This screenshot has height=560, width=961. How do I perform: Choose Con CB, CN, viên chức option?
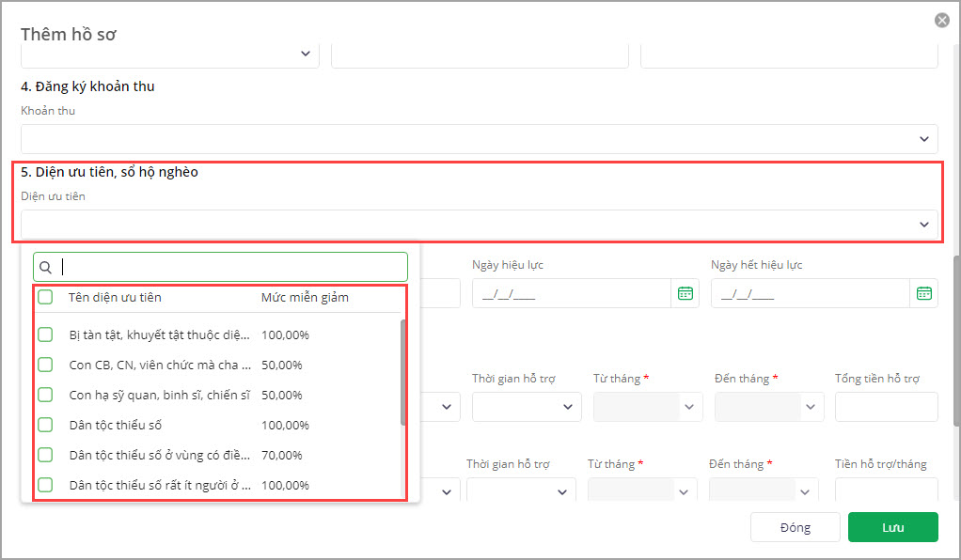coord(160,365)
